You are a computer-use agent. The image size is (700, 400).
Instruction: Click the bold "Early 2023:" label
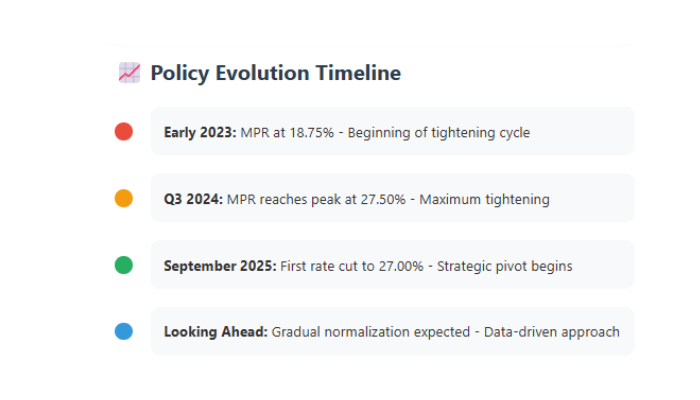pos(200,132)
